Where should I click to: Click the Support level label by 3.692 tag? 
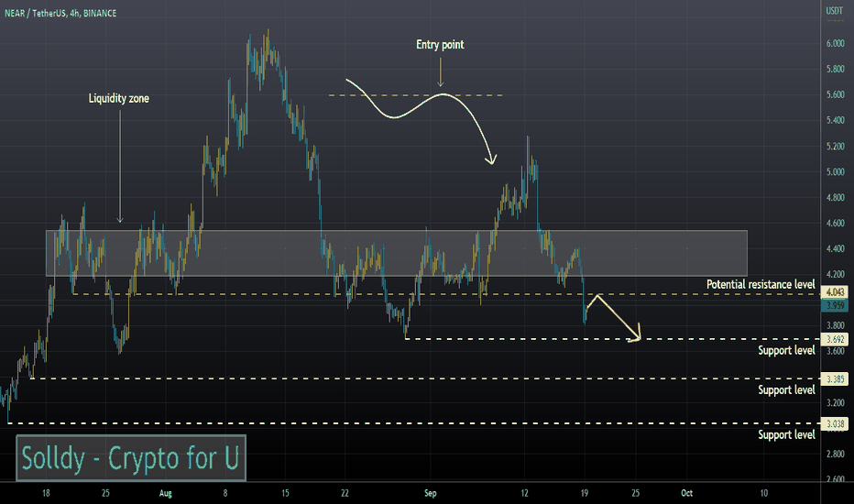[786, 350]
